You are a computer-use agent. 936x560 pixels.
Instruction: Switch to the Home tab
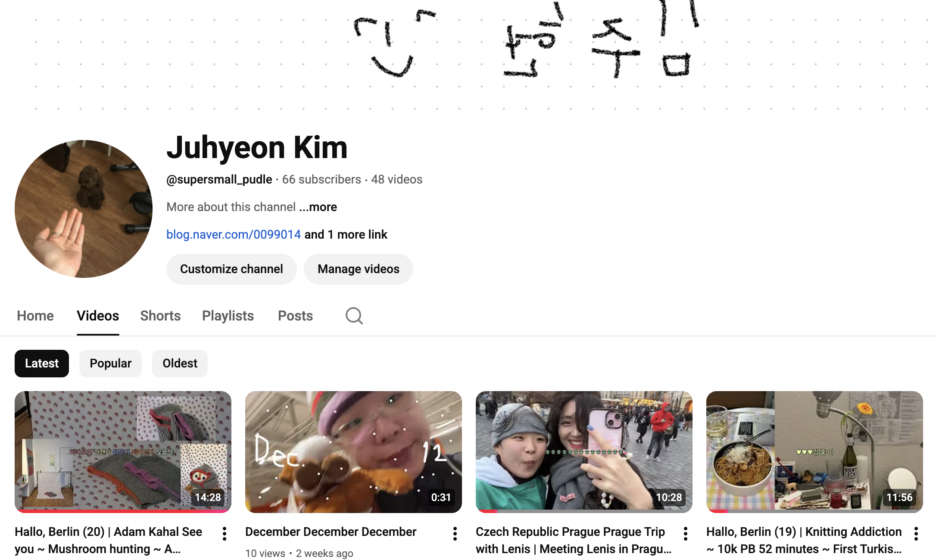[35, 316]
